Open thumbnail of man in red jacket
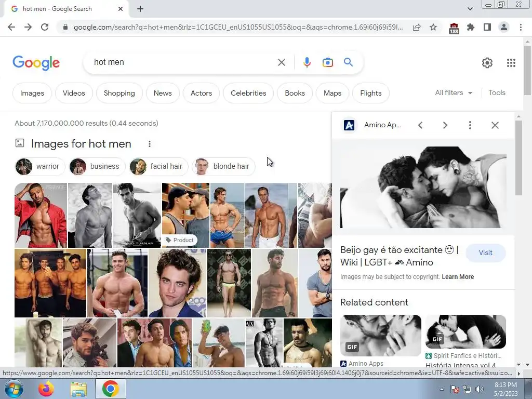 [41, 215]
